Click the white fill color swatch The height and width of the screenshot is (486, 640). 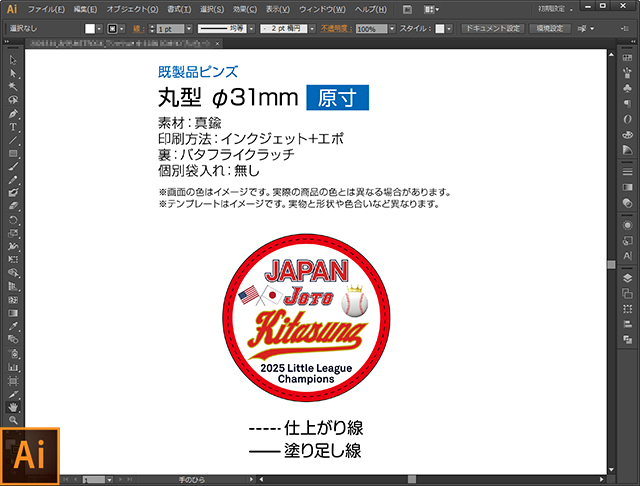click(x=90, y=29)
